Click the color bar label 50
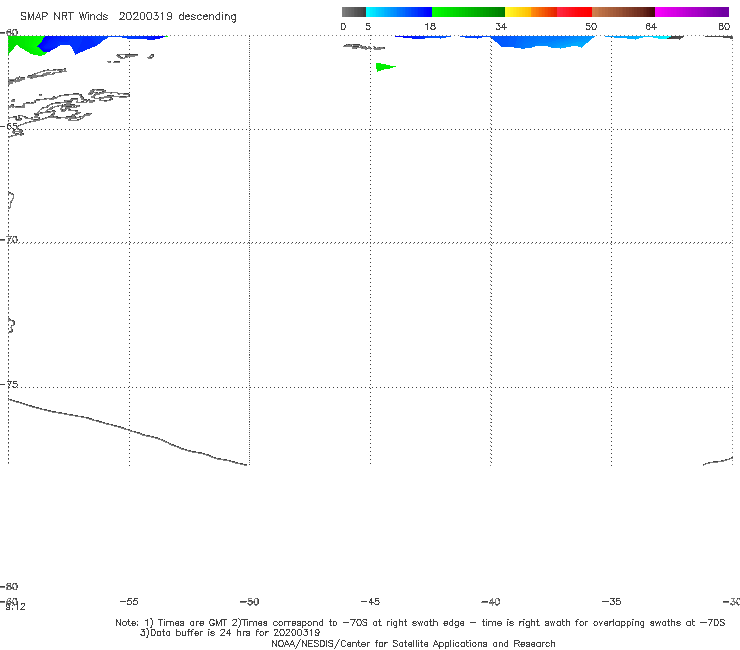740x650 pixels. [591, 27]
